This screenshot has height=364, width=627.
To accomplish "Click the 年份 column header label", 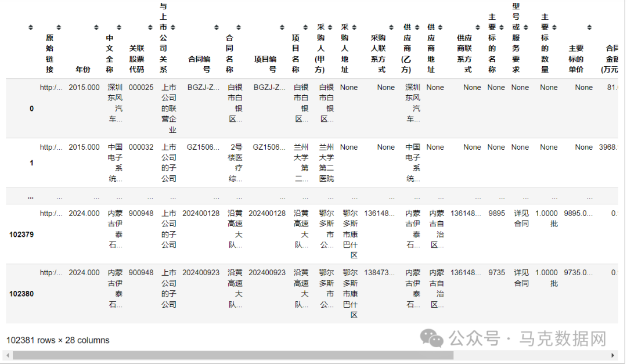I will [x=83, y=69].
